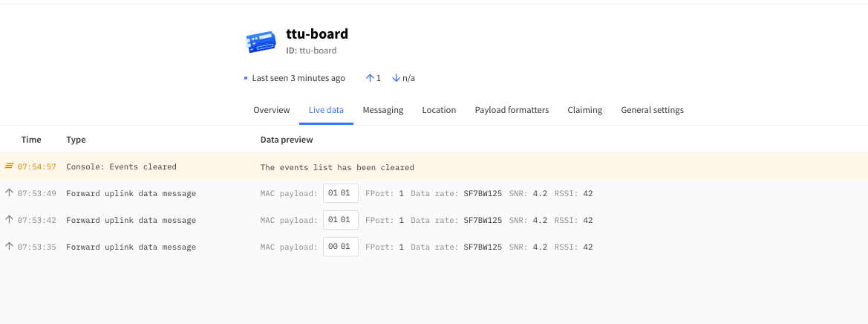
Task: Click MAC payload box at 07:53:49
Action: coord(340,193)
